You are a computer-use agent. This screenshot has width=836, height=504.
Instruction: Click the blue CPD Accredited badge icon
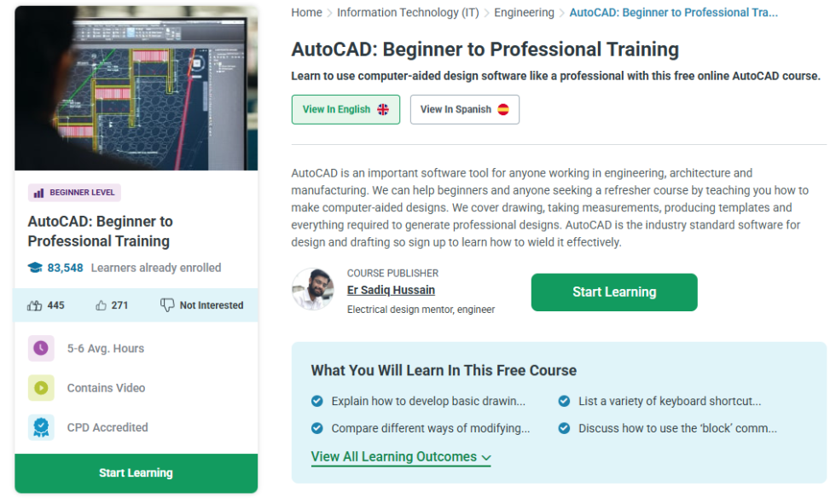tap(41, 427)
